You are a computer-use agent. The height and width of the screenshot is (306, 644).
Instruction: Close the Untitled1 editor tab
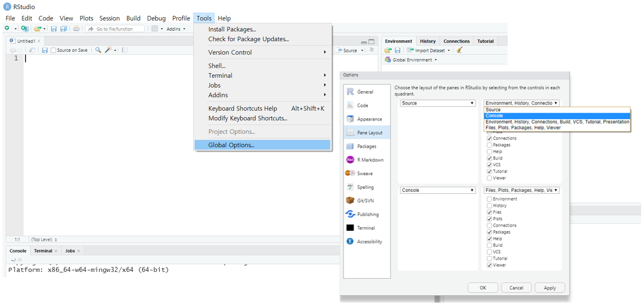click(39, 41)
